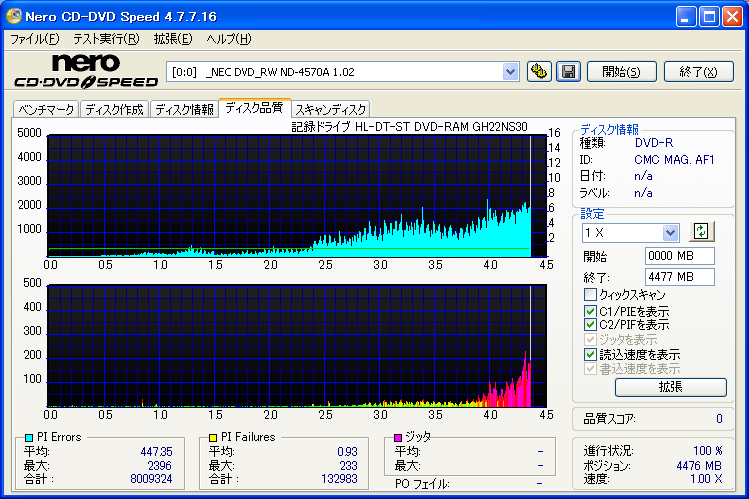749x499 pixels.
Task: Click the drive options tools icon
Action: click(x=539, y=72)
